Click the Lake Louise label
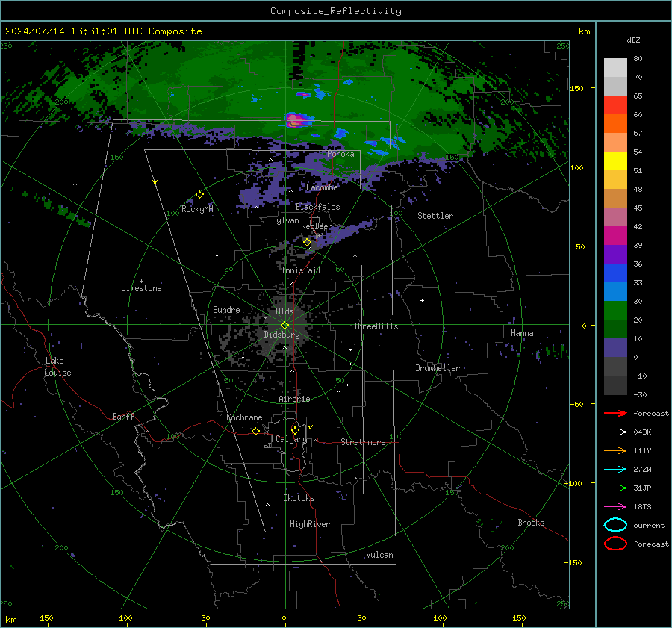Image resolution: width=672 pixels, height=628 pixels. 57,367
